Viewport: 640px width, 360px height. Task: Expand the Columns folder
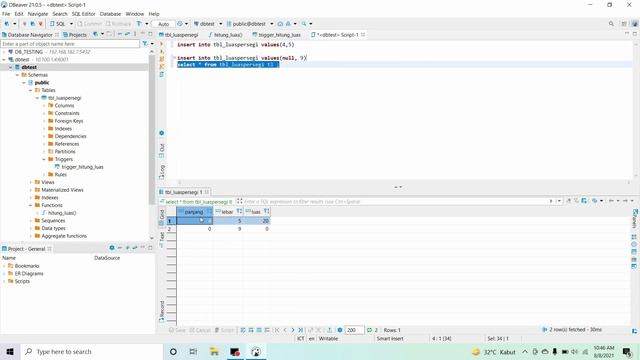click(x=44, y=105)
